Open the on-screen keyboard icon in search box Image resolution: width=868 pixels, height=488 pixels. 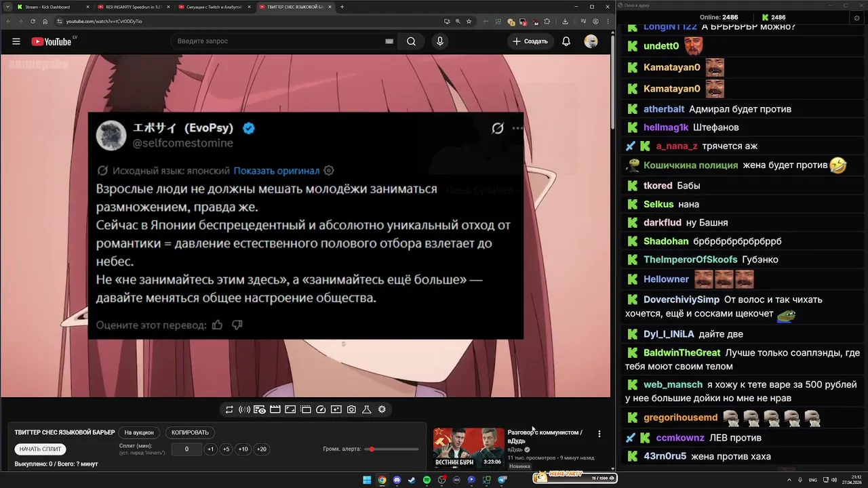pos(389,41)
